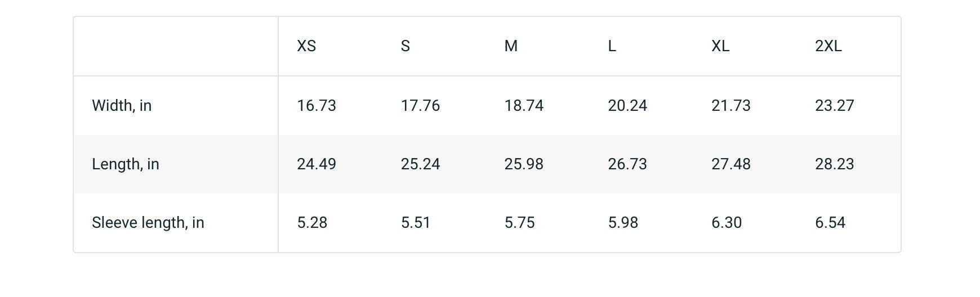This screenshot has width=980, height=297.
Task: Click the XS size column header
Action: (306, 46)
